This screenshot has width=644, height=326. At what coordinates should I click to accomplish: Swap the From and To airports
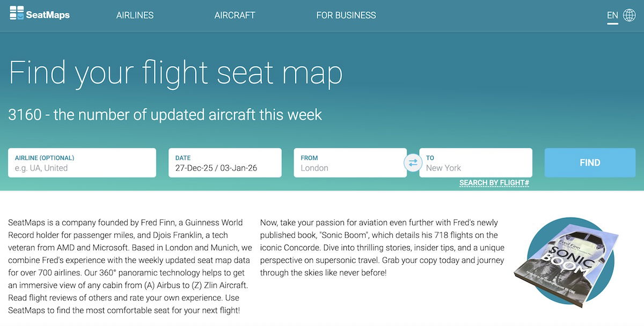413,162
